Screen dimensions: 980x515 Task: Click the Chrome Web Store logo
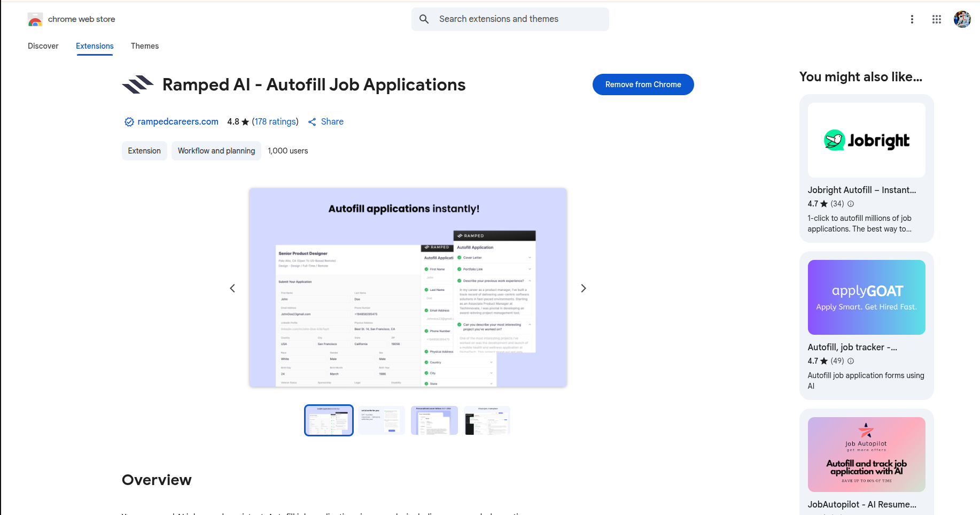pos(35,20)
